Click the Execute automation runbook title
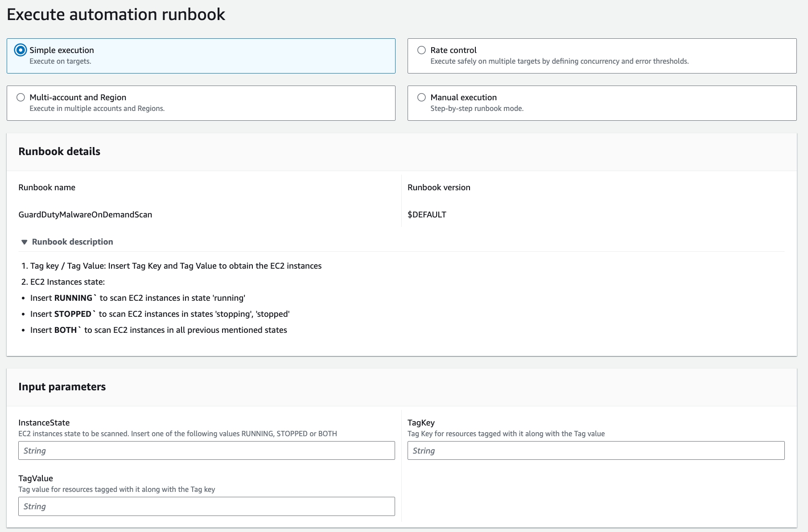The height and width of the screenshot is (532, 808). (116, 14)
